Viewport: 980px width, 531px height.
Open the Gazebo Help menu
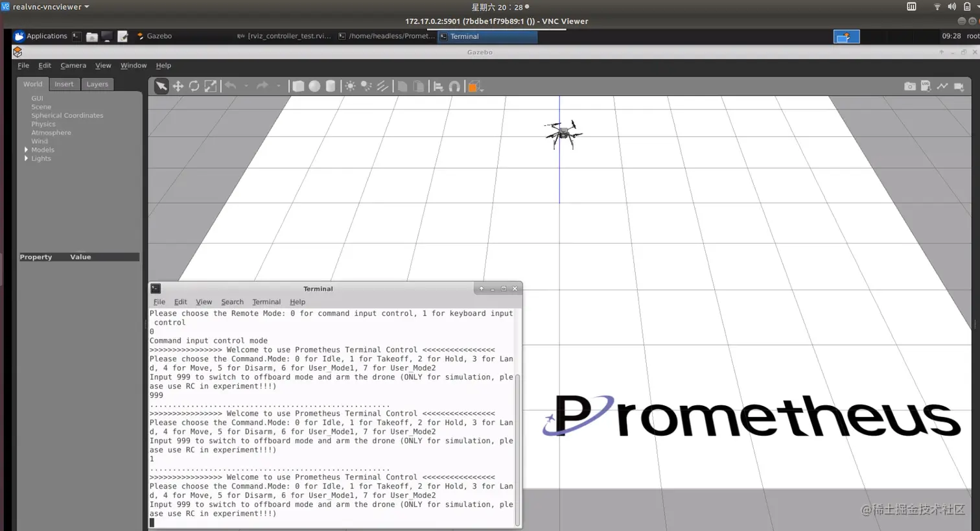pyautogui.click(x=163, y=65)
